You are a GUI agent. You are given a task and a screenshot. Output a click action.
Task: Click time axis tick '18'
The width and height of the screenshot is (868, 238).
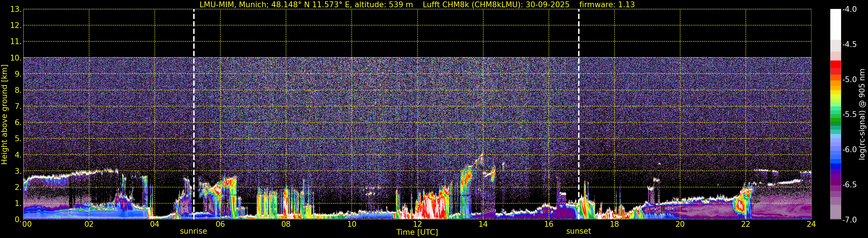614,224
